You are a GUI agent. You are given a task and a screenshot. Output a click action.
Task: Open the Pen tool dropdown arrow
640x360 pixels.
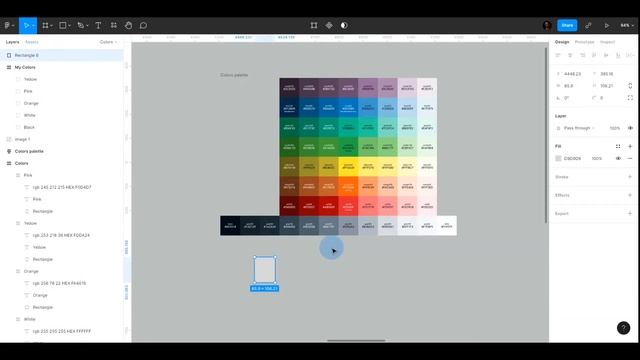tap(87, 26)
